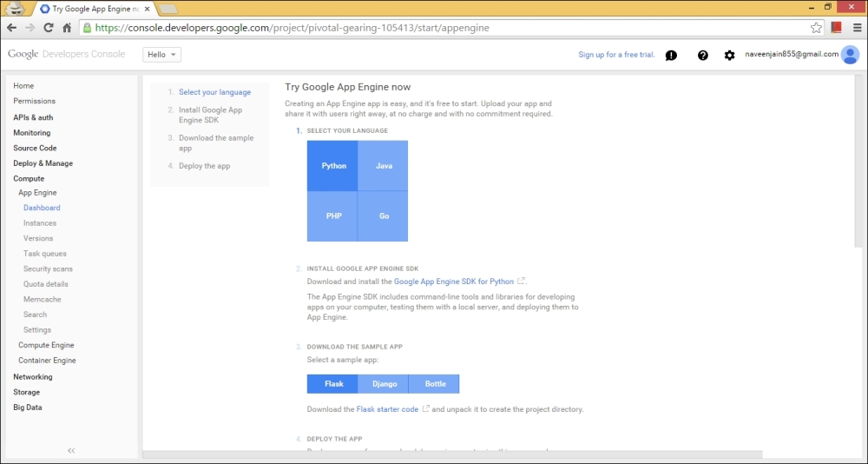The width and height of the screenshot is (868, 464).
Task: Expand Storage section
Action: [27, 392]
